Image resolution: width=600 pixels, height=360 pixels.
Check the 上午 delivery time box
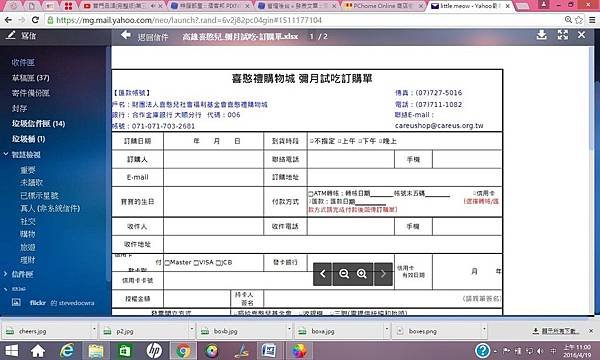[x=339, y=141]
